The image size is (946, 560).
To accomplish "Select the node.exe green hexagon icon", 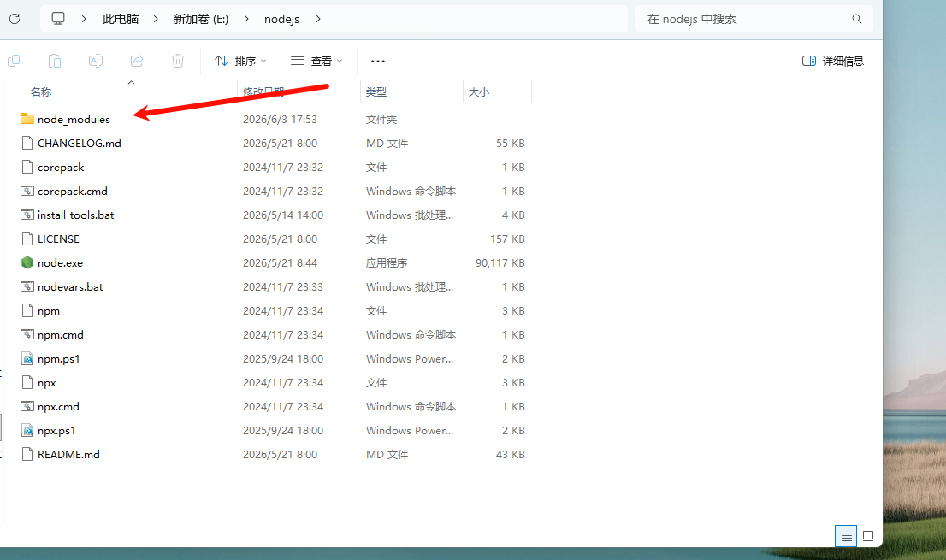I will [x=27, y=262].
